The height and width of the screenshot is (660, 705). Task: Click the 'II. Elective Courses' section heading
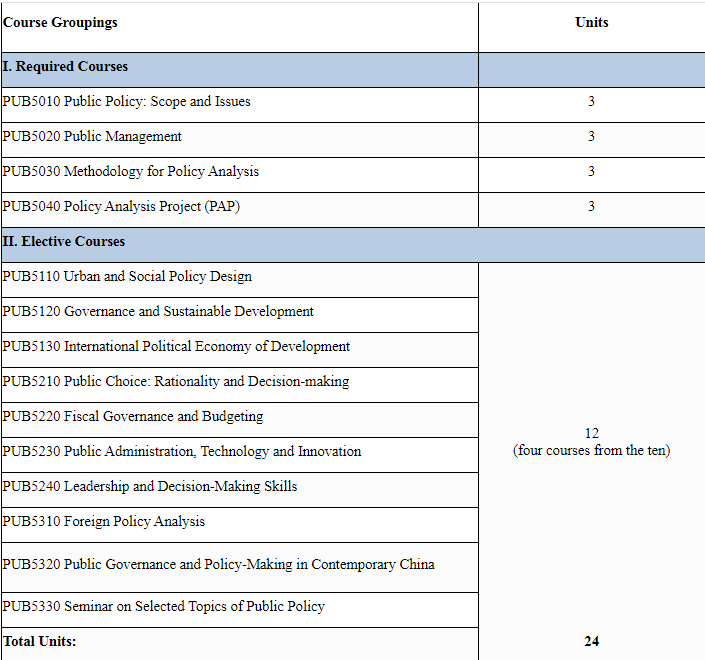pyautogui.click(x=63, y=241)
